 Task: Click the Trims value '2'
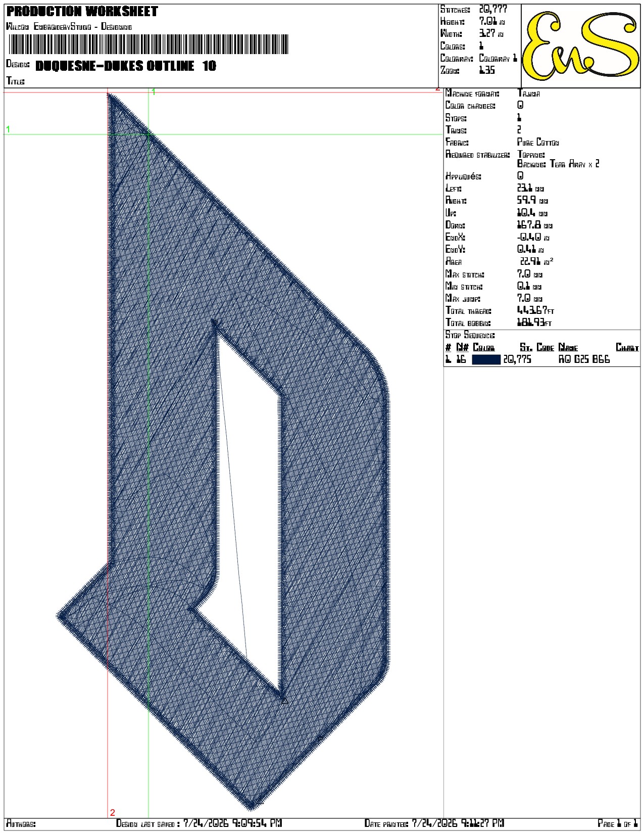[519, 130]
